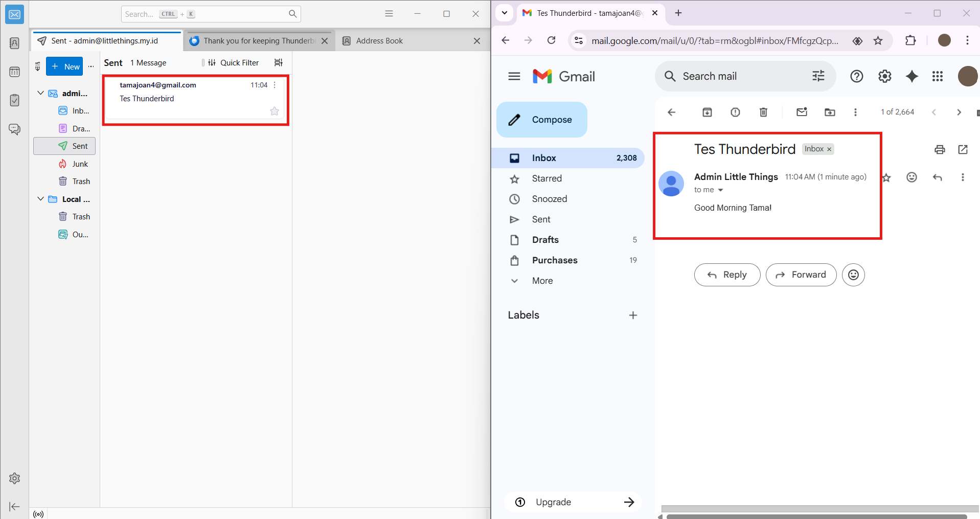Show details dropdown next to 'to me'
This screenshot has width=980, height=519.
point(720,190)
